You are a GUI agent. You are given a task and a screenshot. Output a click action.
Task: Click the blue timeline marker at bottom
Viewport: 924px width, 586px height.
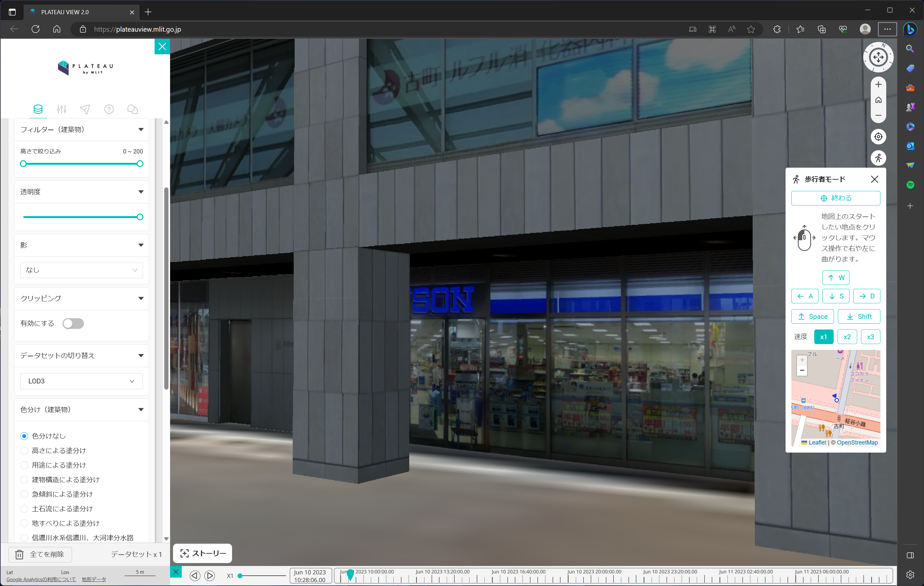(x=351, y=575)
